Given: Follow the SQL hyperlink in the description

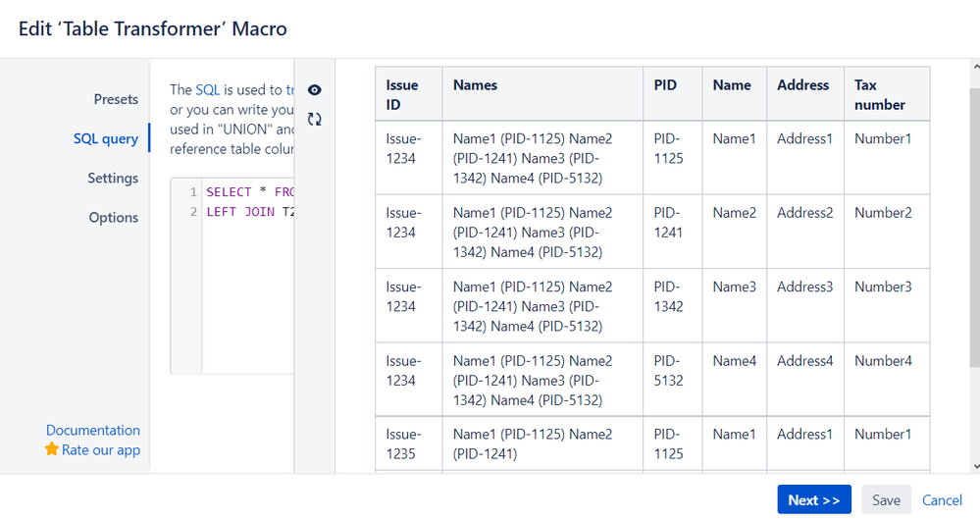Looking at the screenshot, I should tap(208, 89).
